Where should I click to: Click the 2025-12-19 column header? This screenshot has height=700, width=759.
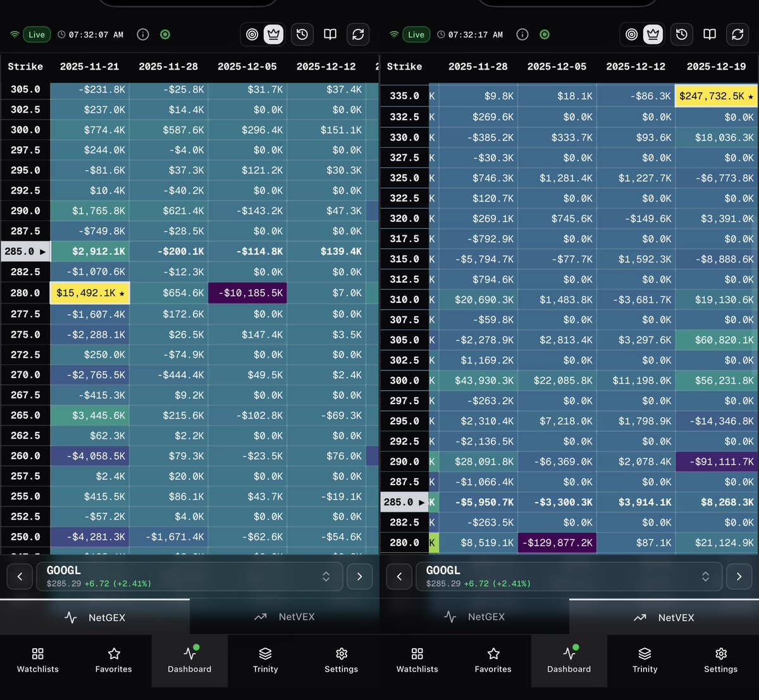click(x=716, y=66)
